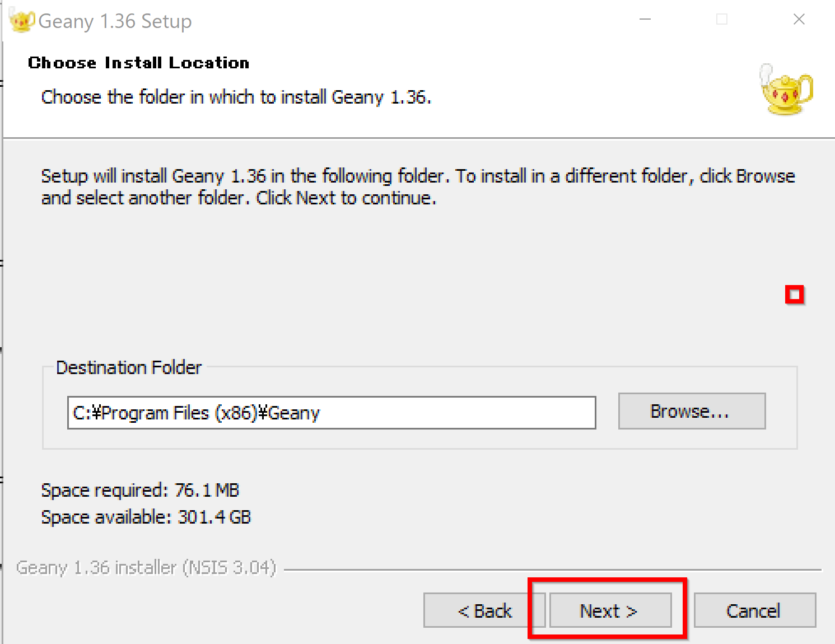
Task: Click the Geany teapot logo in header
Action: tap(787, 90)
